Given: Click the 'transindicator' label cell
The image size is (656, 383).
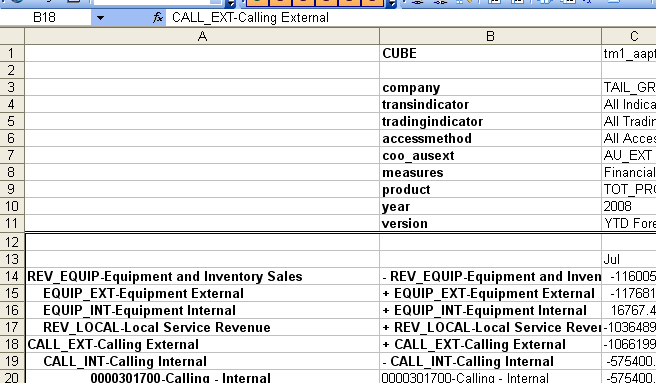Looking at the screenshot, I should 490,104.
